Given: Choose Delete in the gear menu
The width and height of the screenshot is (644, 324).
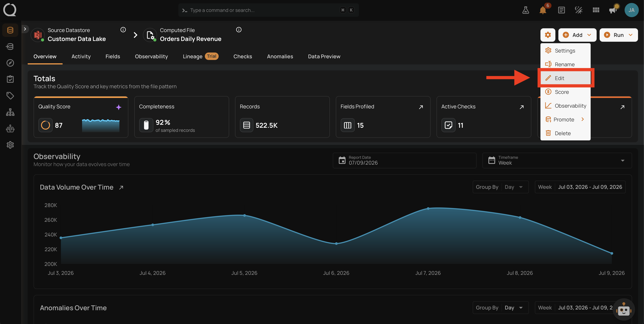Looking at the screenshot, I should tap(565, 133).
